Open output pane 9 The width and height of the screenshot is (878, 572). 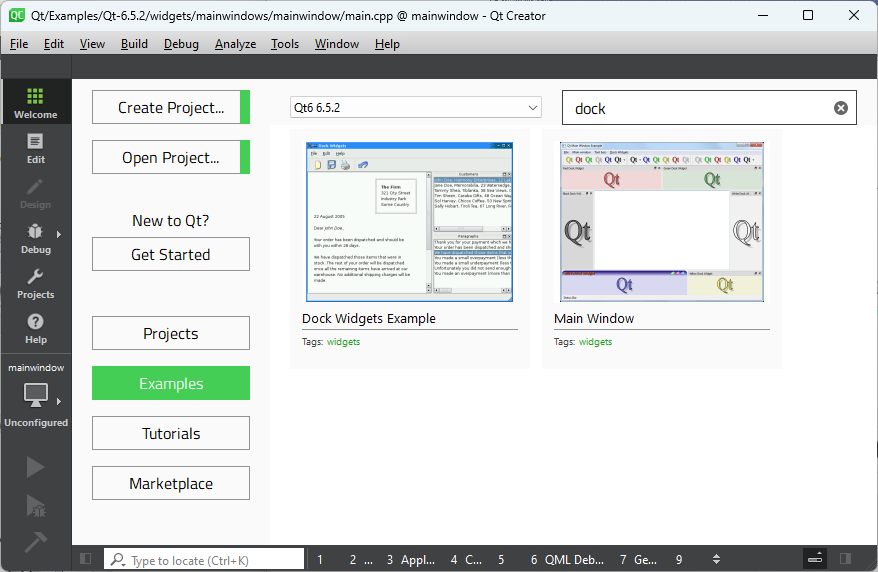click(679, 559)
